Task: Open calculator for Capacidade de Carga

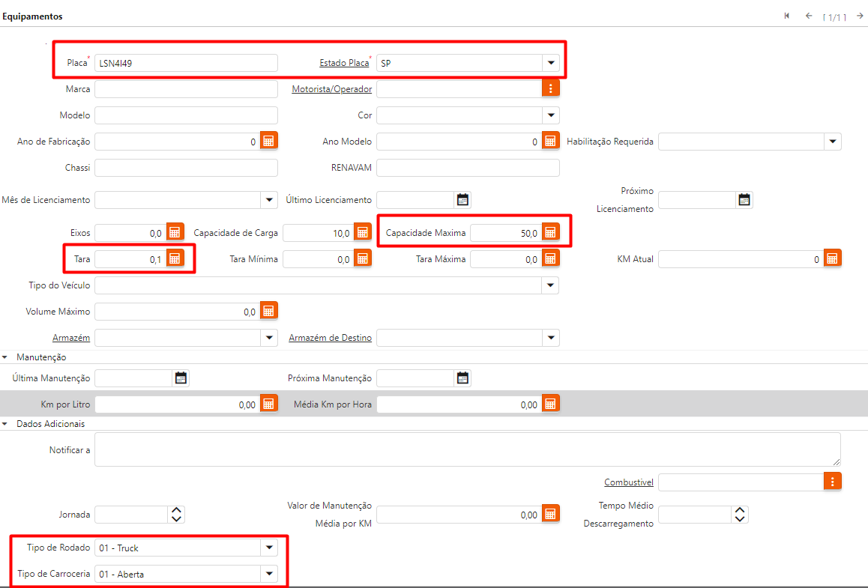Action: [x=363, y=232]
